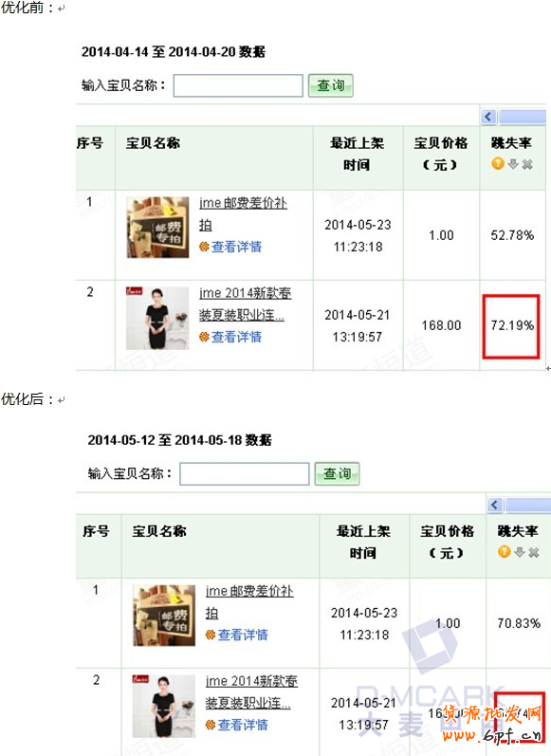551x756 pixels.
Task: Remove the 跳失率 column via the X icon in the 2014-04-14 table
Action: pyautogui.click(x=527, y=164)
